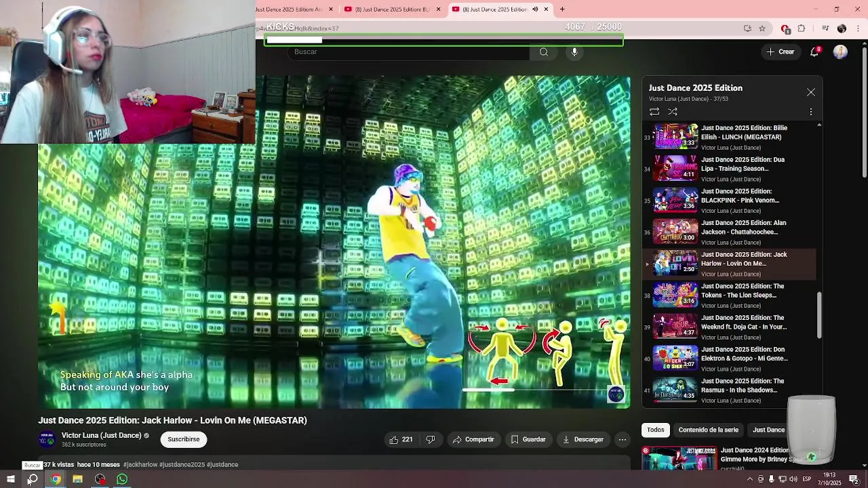Open The Rasmus - In the Shadows video
Screen dimensions: 868x488
729,390
